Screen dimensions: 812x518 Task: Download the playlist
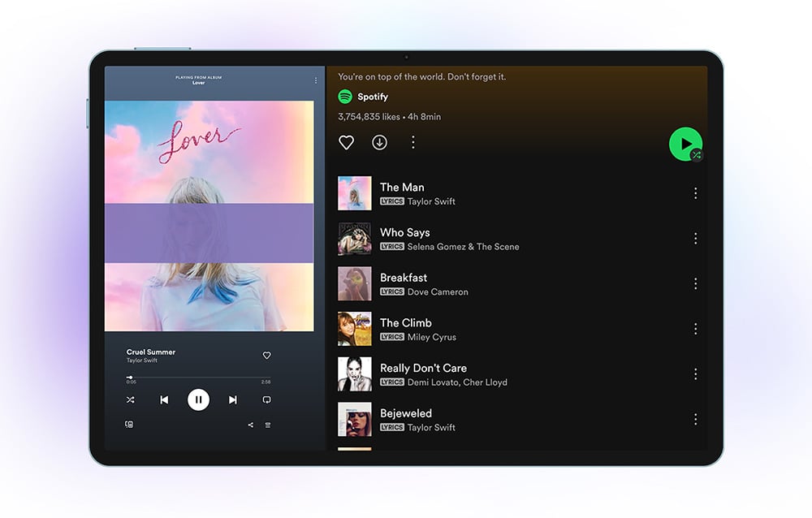coord(379,142)
